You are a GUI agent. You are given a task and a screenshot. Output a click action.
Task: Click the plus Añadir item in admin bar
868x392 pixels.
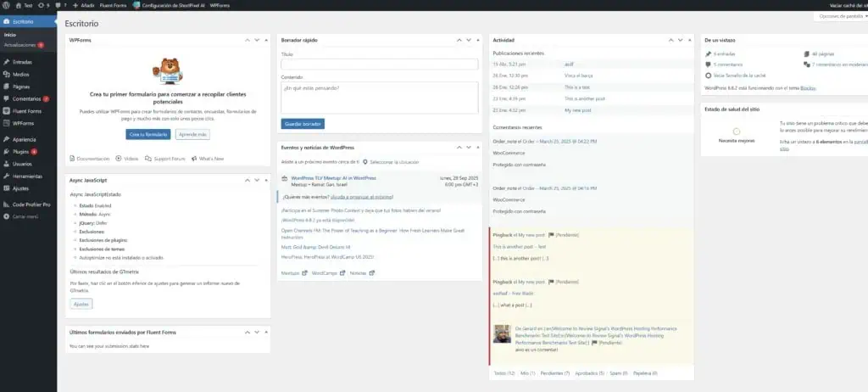click(x=84, y=5)
